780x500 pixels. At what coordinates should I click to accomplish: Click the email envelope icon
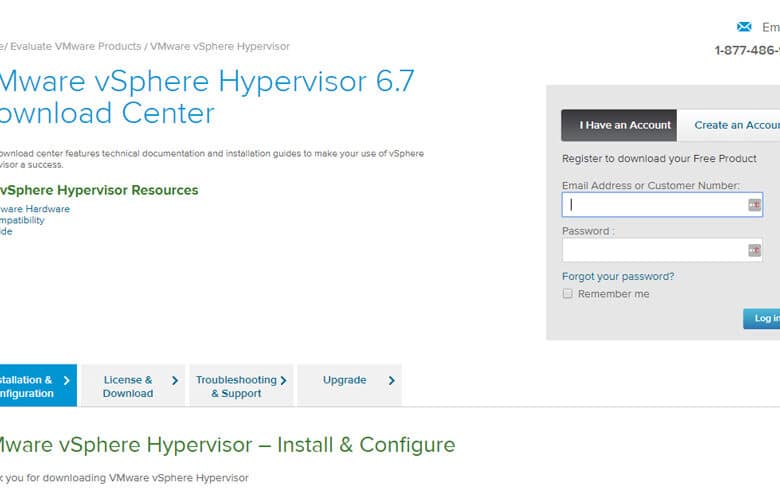tap(744, 27)
